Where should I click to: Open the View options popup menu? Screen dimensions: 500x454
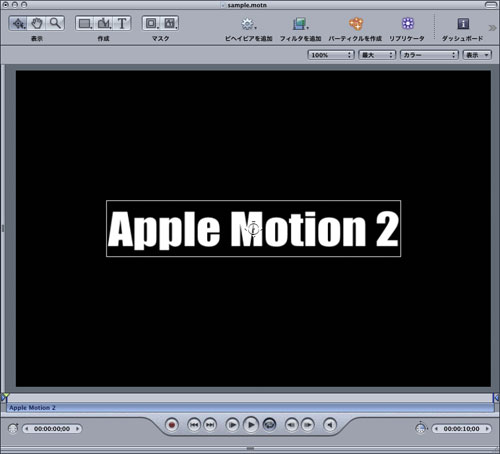tap(477, 55)
